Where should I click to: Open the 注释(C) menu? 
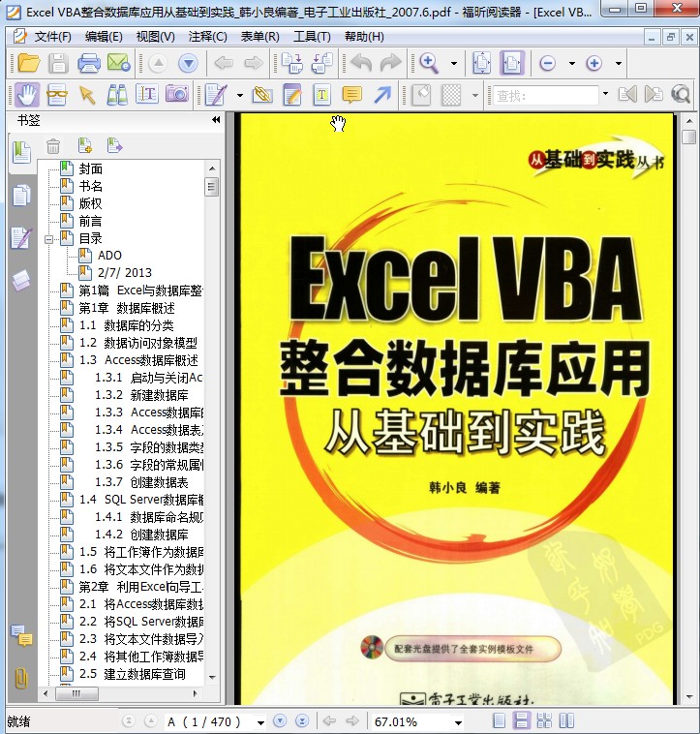(207, 37)
